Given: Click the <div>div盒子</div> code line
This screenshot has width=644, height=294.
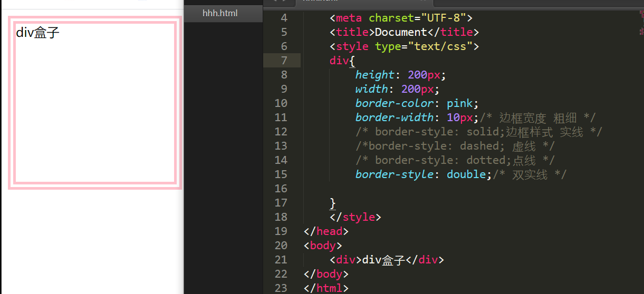Looking at the screenshot, I should click(388, 260).
